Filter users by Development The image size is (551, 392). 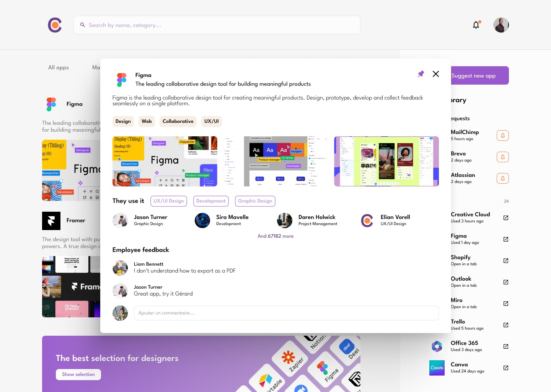click(x=211, y=201)
